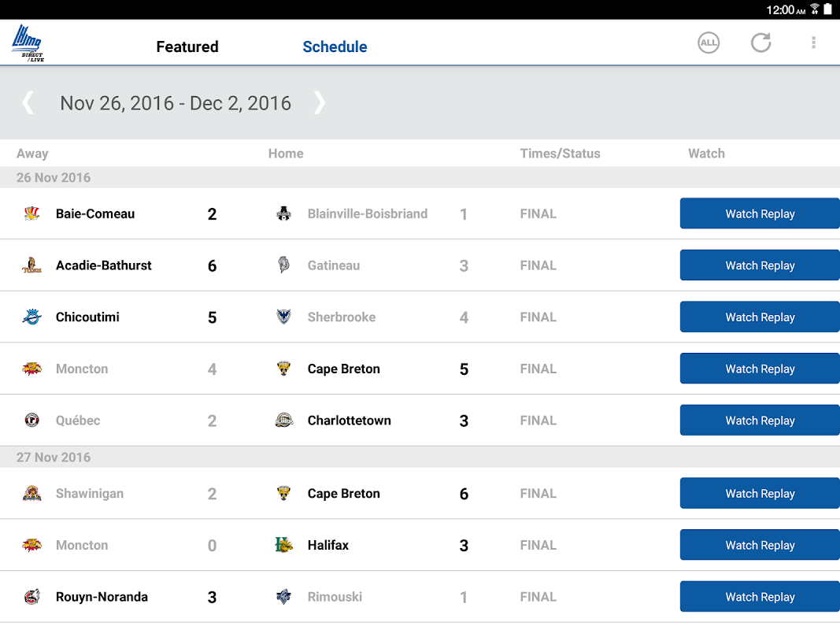Viewport: 840px width, 630px height.
Task: Go to previous week with left chevron
Action: click(x=28, y=102)
